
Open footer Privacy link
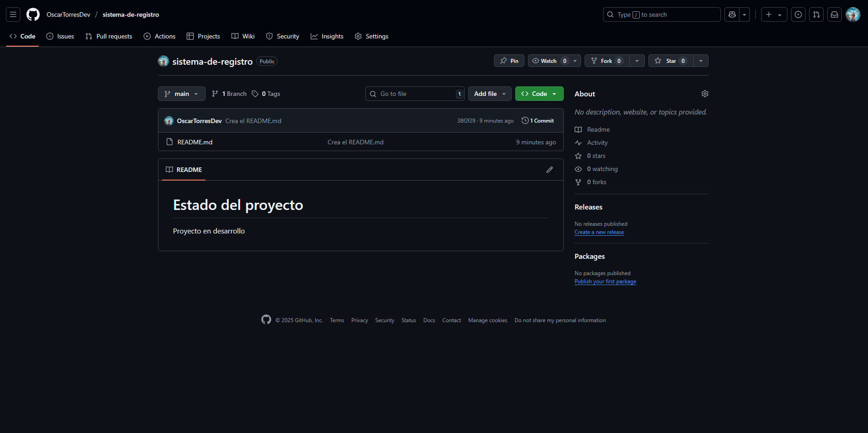(360, 320)
